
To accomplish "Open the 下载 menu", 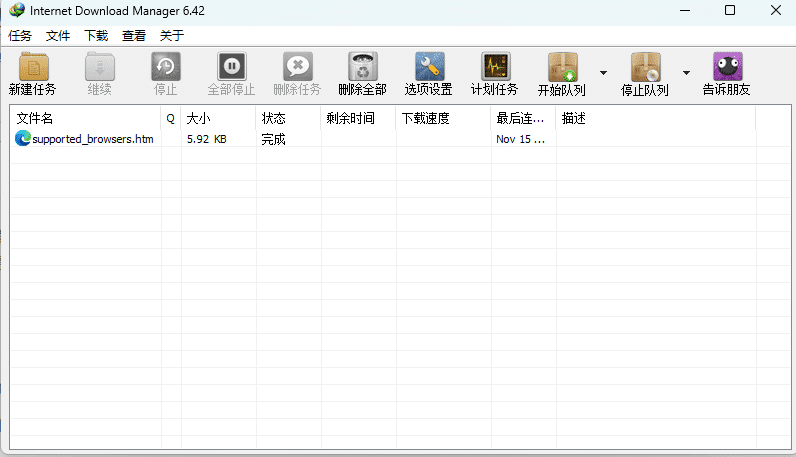I will 96,35.
